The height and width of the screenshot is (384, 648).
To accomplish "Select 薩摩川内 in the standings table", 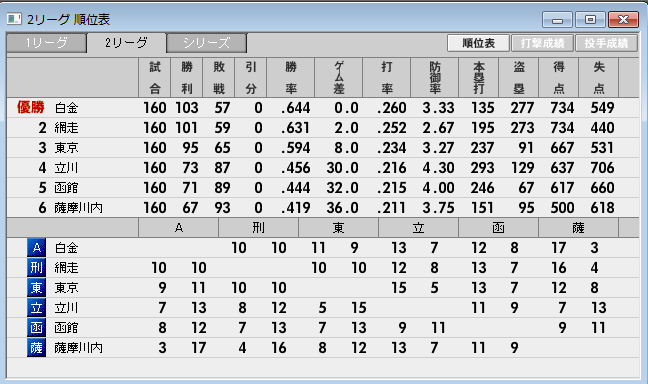I will pos(79,208).
